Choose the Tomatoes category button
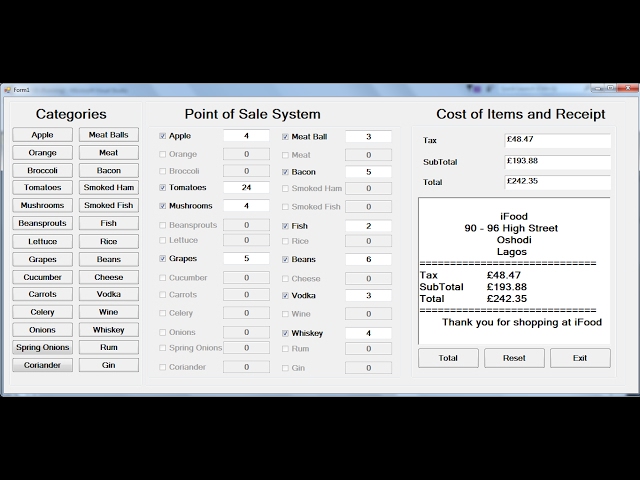The height and width of the screenshot is (480, 640). pos(42,187)
